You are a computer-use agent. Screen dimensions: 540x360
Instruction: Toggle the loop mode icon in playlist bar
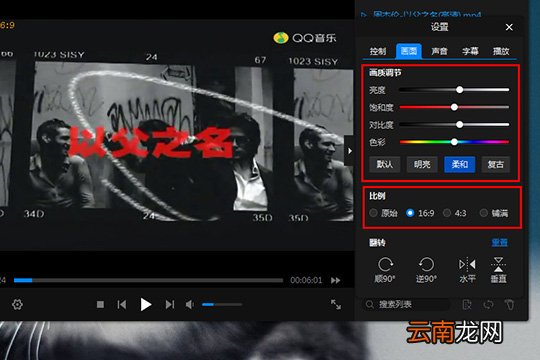488,305
